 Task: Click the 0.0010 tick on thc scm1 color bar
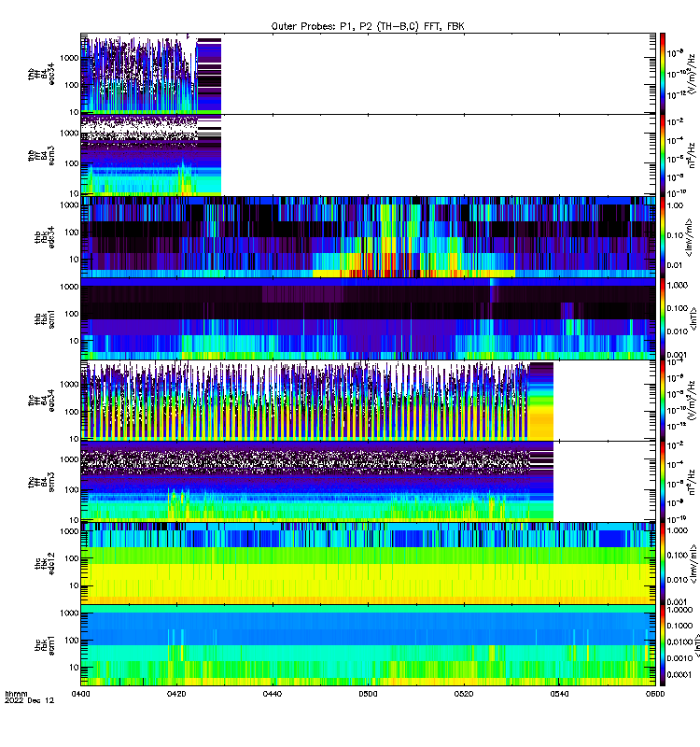pyautogui.click(x=679, y=658)
